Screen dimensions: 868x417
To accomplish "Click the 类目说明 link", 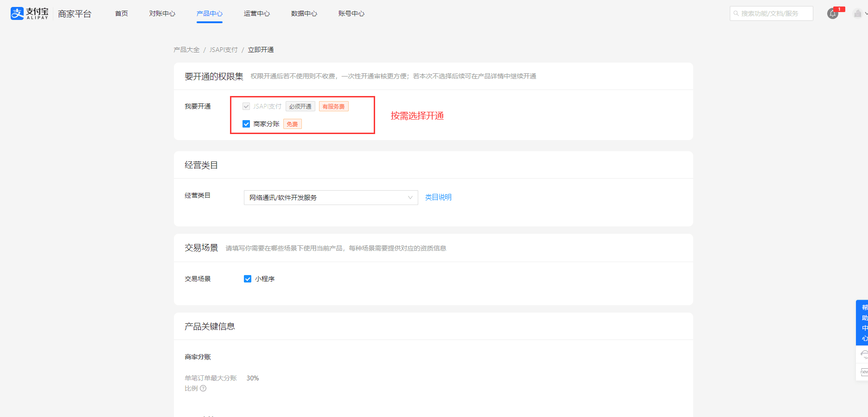I will 438,197.
